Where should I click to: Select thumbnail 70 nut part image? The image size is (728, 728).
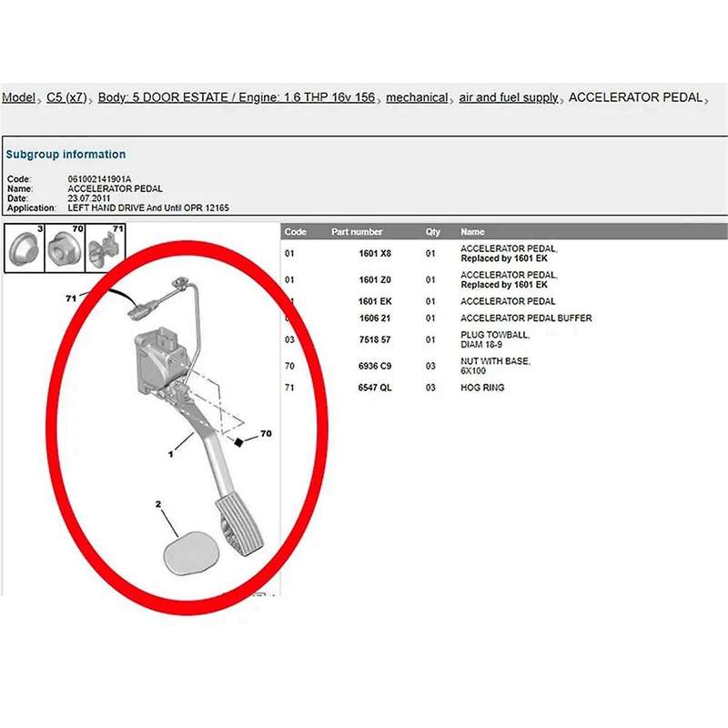click(65, 248)
